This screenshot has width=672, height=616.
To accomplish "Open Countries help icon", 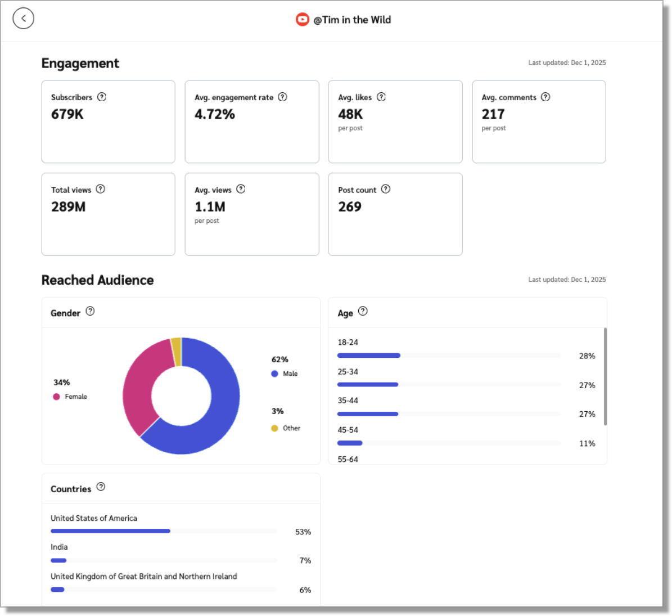I will tap(101, 487).
